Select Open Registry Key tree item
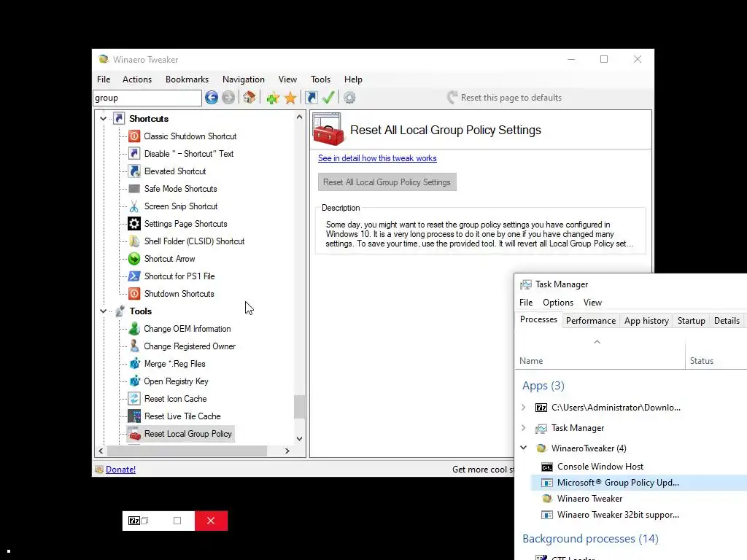 (x=177, y=381)
